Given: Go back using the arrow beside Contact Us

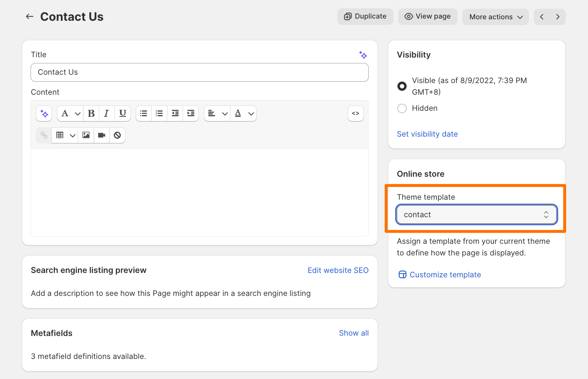Looking at the screenshot, I should [30, 17].
